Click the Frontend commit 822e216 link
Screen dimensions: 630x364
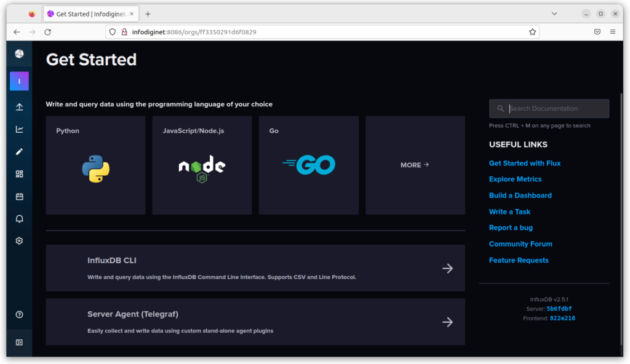[x=562, y=318]
